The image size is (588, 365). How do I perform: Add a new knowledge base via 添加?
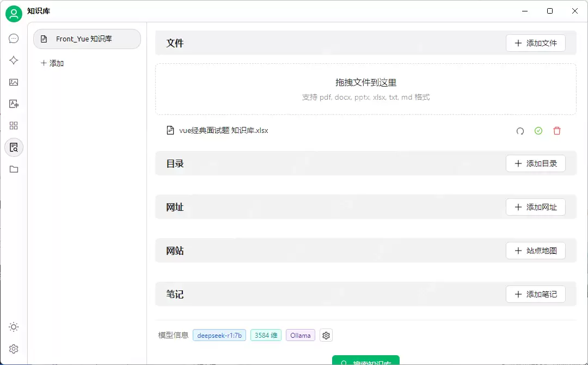pyautogui.click(x=52, y=63)
